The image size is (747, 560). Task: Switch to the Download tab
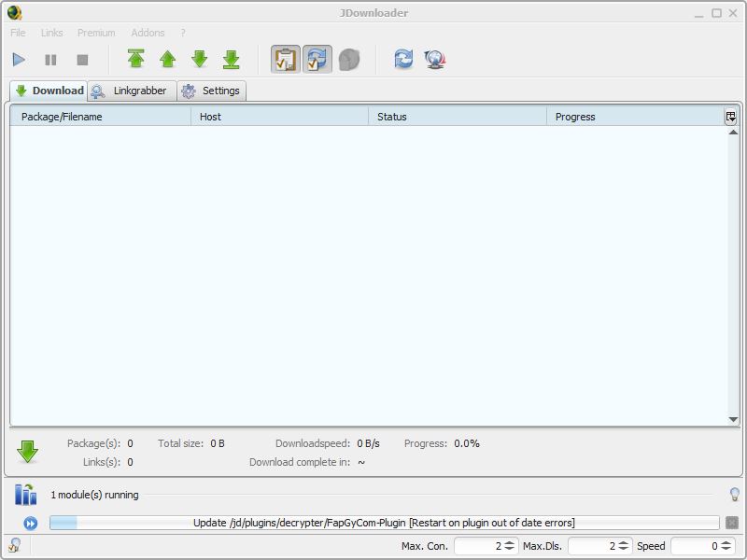point(49,91)
